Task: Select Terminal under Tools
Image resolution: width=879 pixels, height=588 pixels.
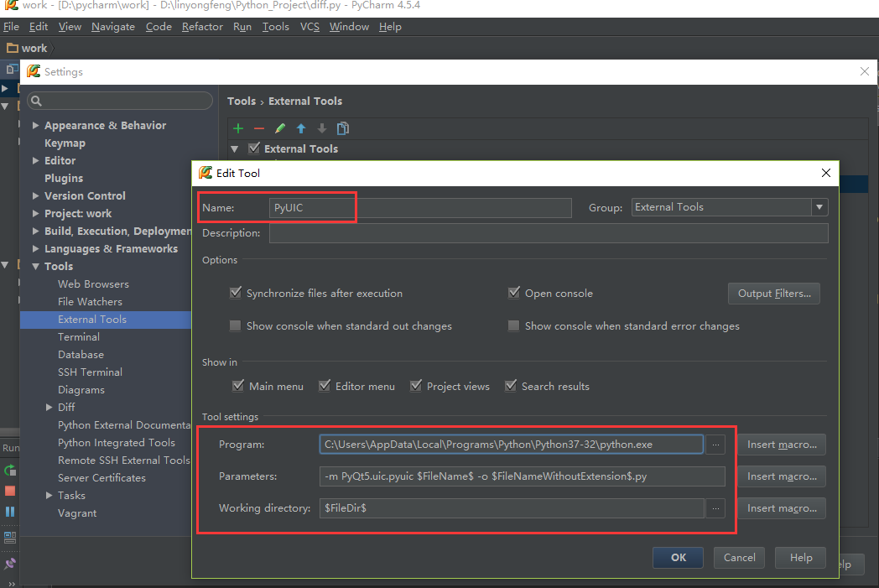Action: (79, 337)
